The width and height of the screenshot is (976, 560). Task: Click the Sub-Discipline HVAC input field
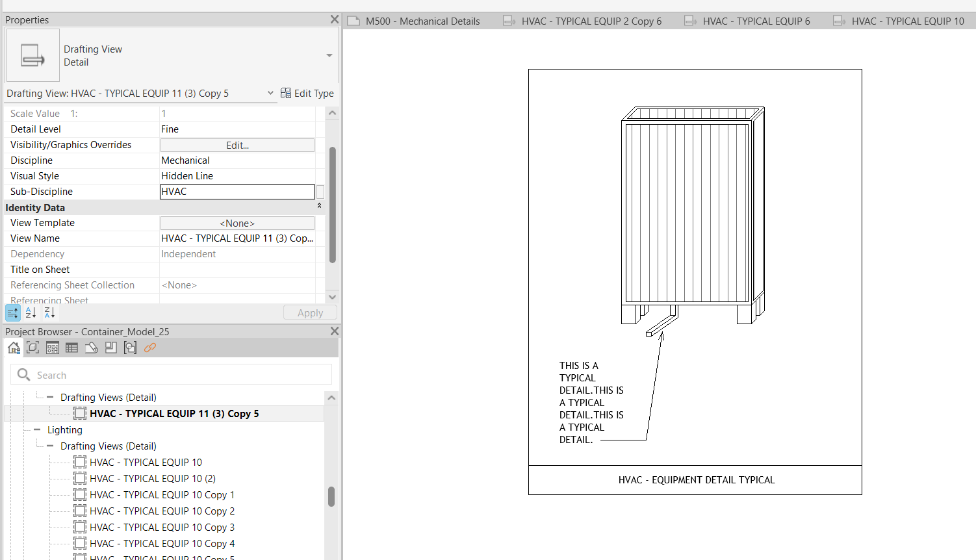point(237,192)
